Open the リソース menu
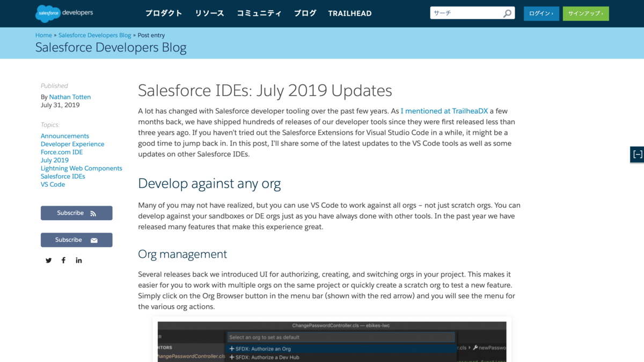The height and width of the screenshot is (362, 644). pyautogui.click(x=209, y=13)
